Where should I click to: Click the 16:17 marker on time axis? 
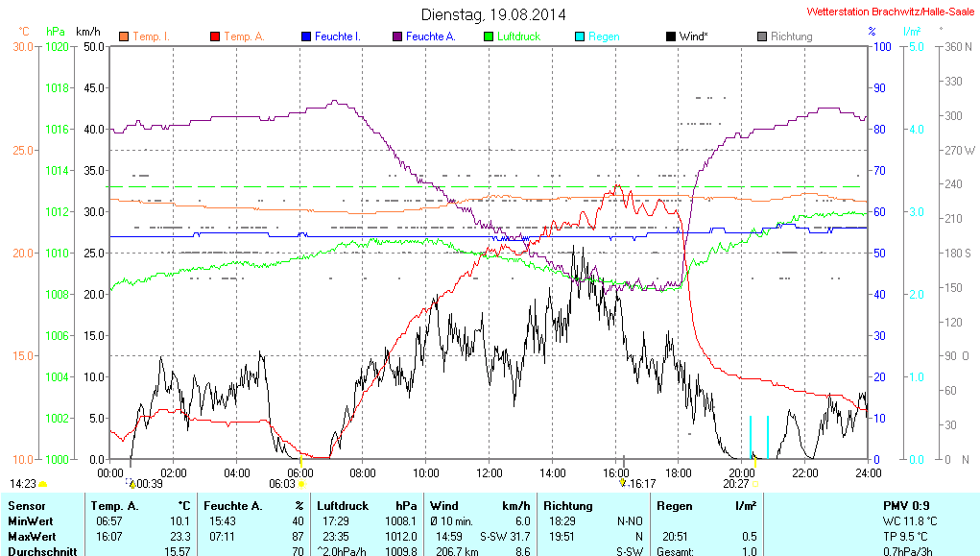pyautogui.click(x=640, y=484)
